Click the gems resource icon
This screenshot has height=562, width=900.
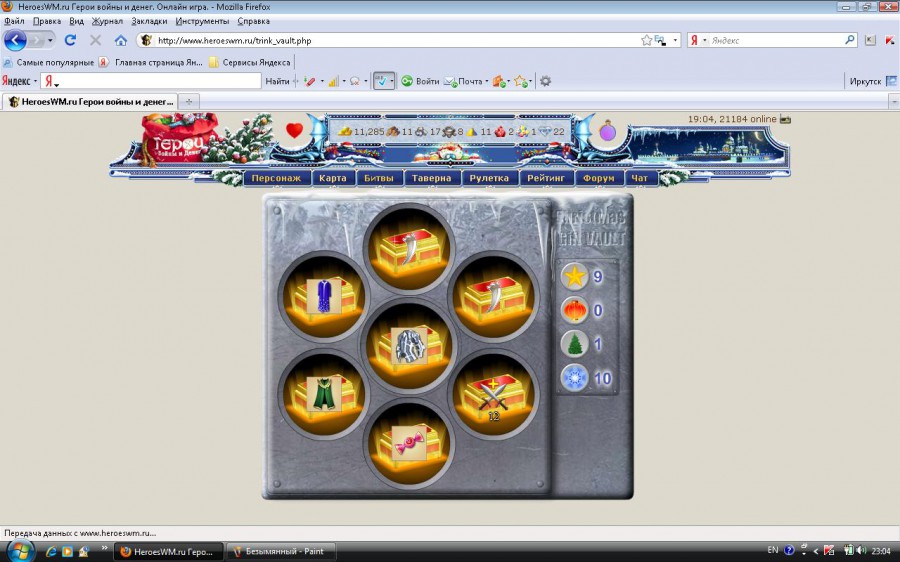click(x=523, y=131)
